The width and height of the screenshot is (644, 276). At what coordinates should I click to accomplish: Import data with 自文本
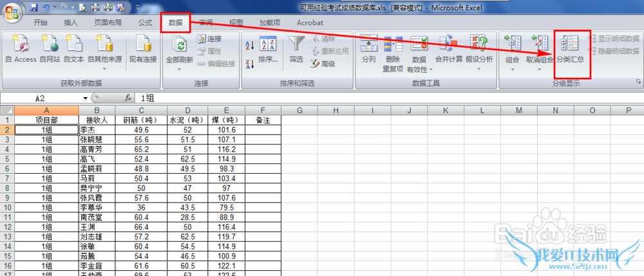tap(74, 49)
